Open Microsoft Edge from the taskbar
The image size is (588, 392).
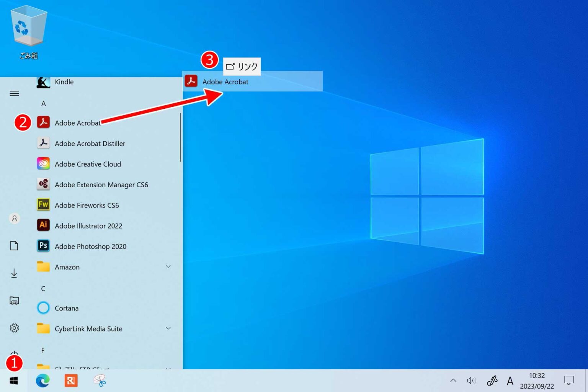[42, 381]
